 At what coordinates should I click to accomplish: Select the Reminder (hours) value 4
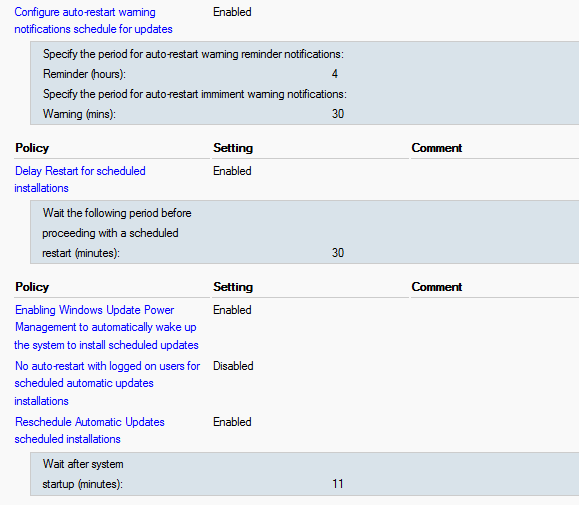pos(335,74)
